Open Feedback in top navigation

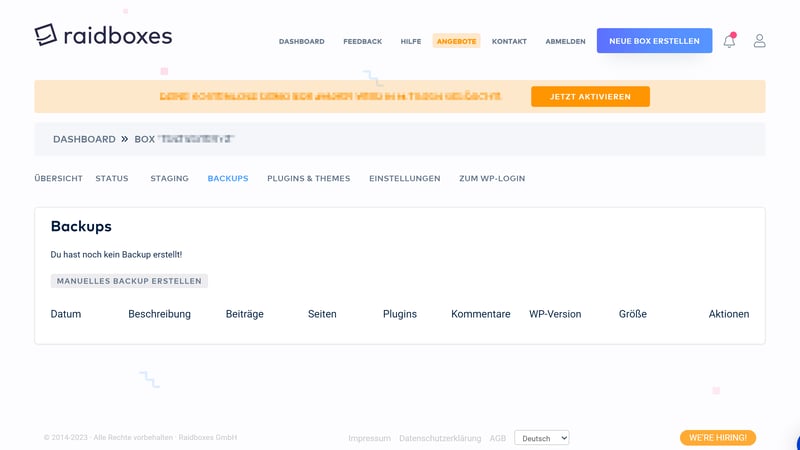coord(362,42)
